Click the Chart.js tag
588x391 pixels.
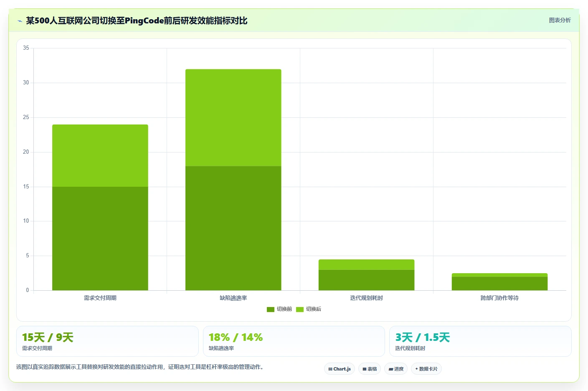pyautogui.click(x=340, y=369)
